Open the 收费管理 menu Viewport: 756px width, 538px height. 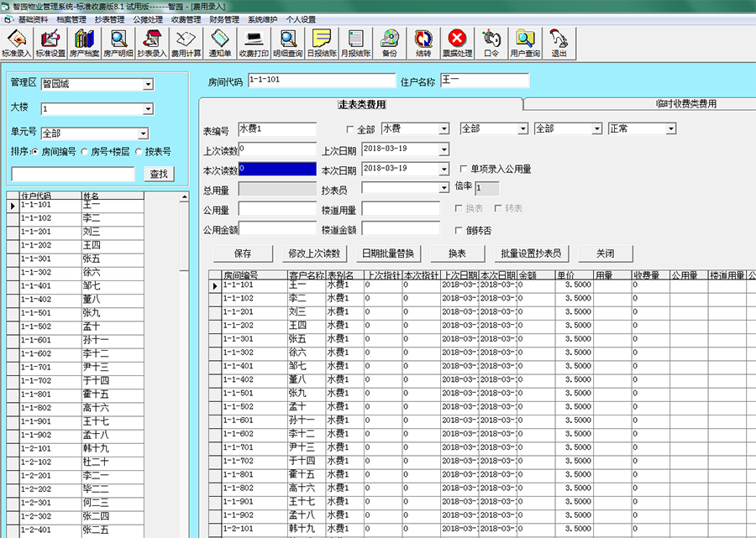(x=186, y=20)
